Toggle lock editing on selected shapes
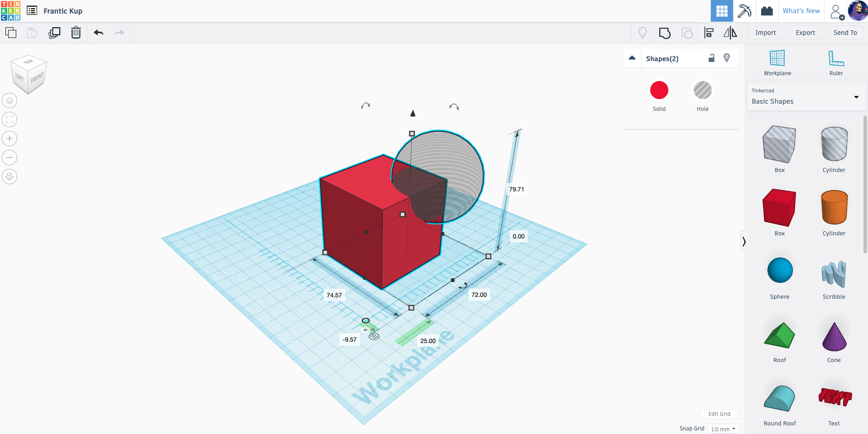868x434 pixels. (711, 58)
